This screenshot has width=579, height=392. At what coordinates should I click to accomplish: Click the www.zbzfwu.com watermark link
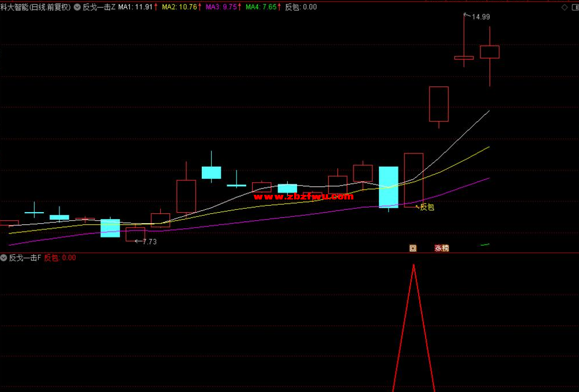(303, 197)
